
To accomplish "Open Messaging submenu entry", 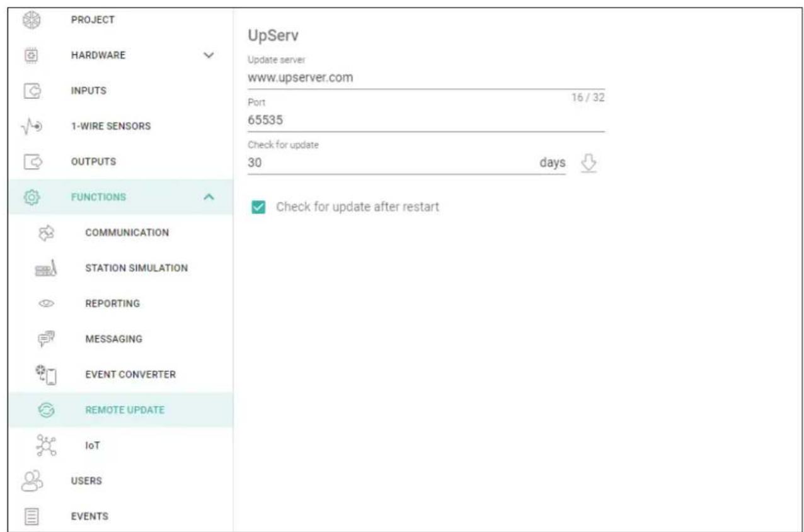I will (113, 339).
